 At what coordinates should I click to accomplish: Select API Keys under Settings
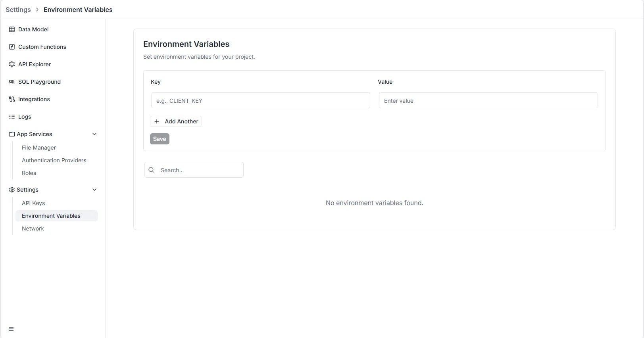(33, 203)
